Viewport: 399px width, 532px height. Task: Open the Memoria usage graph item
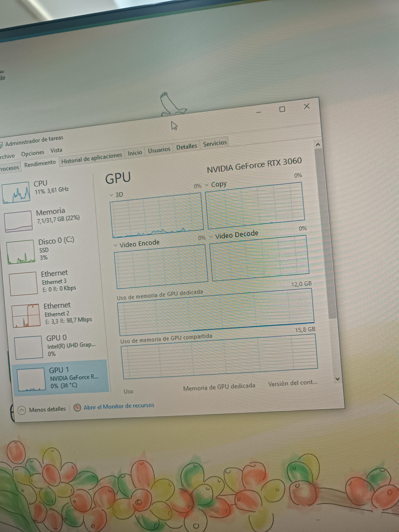(18, 221)
